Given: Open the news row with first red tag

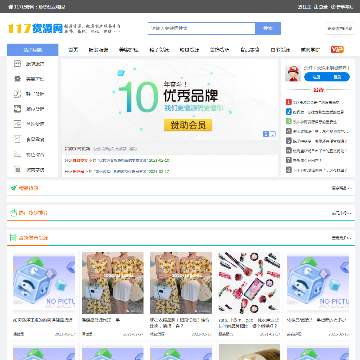Looking at the screenshot, I should [x=117, y=160].
